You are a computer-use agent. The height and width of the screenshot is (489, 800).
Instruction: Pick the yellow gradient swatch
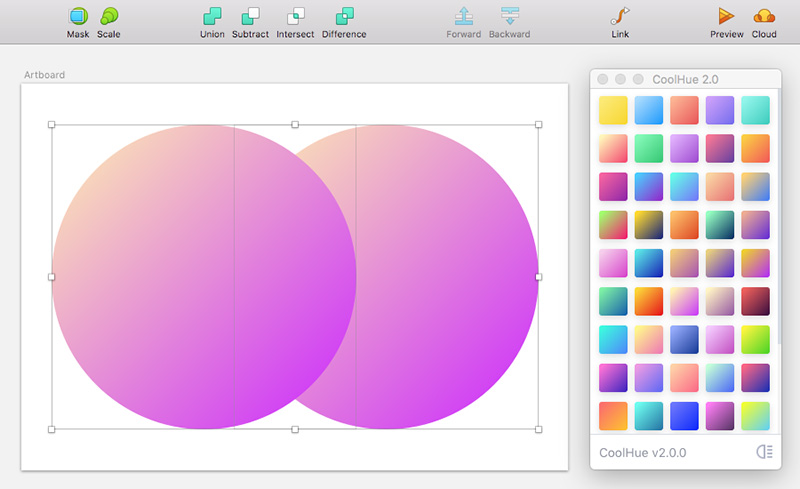pyautogui.click(x=613, y=110)
